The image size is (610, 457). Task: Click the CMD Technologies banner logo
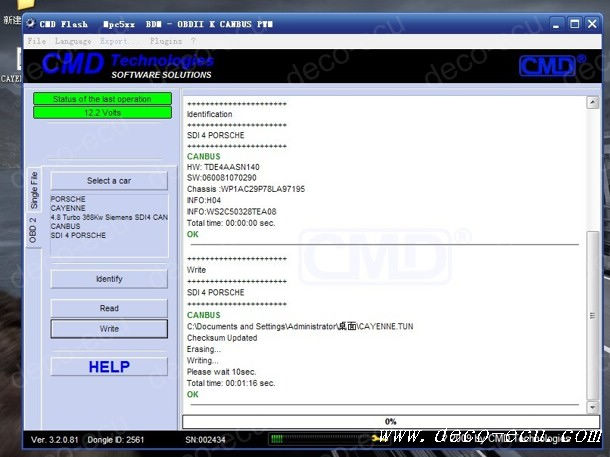pos(128,65)
